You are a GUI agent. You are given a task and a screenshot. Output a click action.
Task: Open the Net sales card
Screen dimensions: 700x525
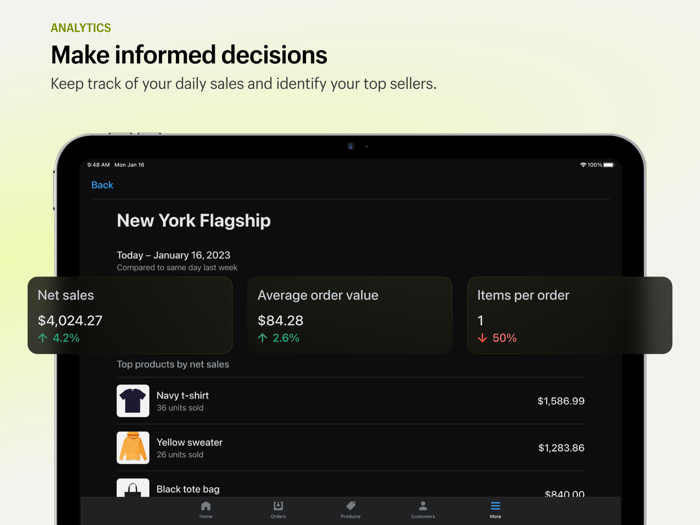(x=130, y=315)
